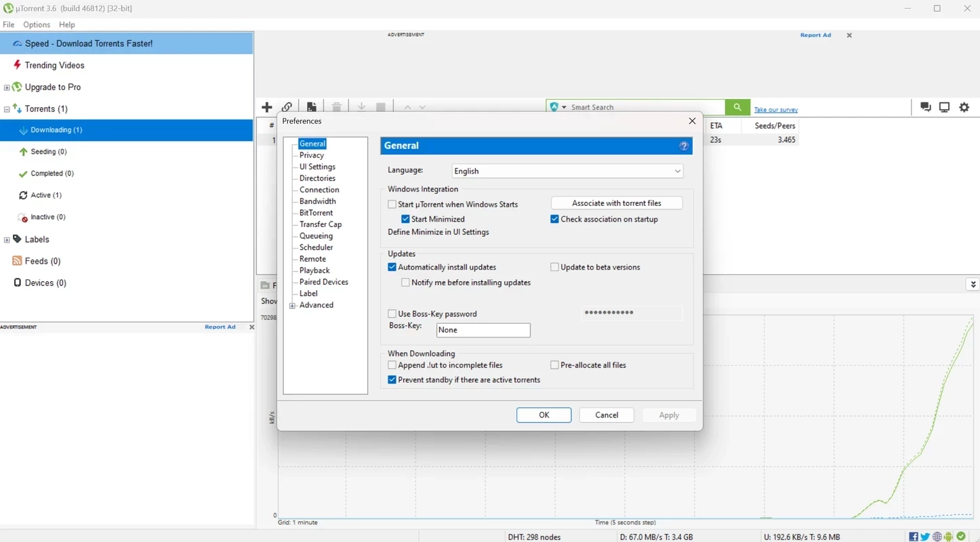
Task: Collapse the Torrents sidebar group
Action: [7, 109]
